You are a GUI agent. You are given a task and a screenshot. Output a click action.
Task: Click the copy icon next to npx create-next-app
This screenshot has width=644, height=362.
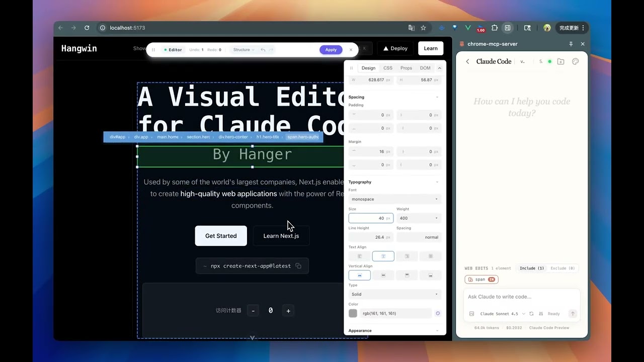(298, 265)
